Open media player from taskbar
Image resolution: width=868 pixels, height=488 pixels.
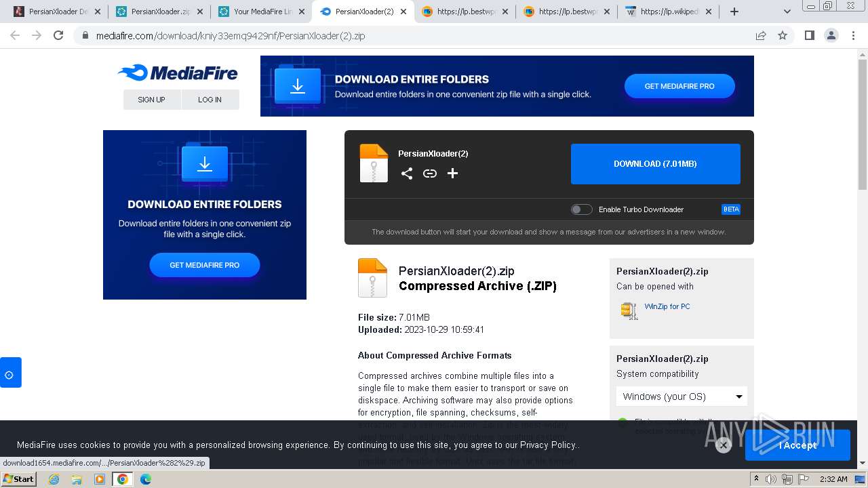pos(100,479)
